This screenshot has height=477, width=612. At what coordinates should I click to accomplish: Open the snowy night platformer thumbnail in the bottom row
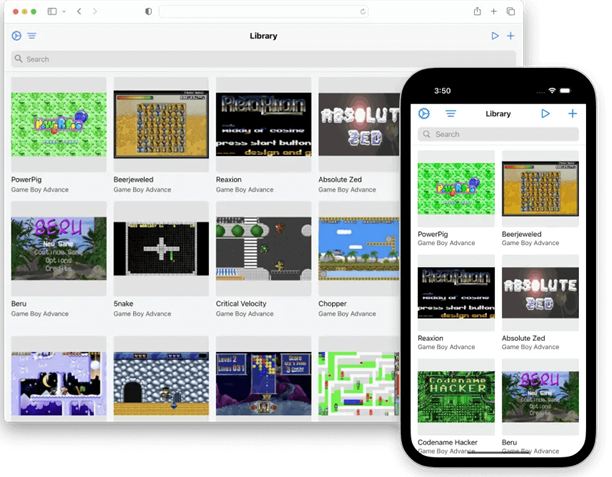pos(59,384)
